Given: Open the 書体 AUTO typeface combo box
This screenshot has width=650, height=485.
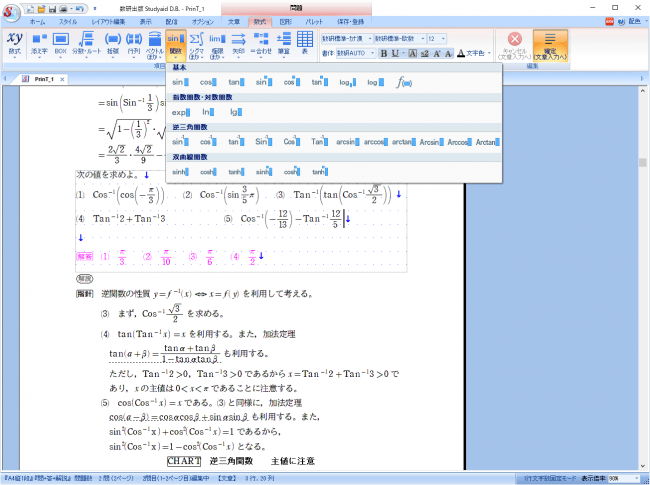Looking at the screenshot, I should [355, 53].
